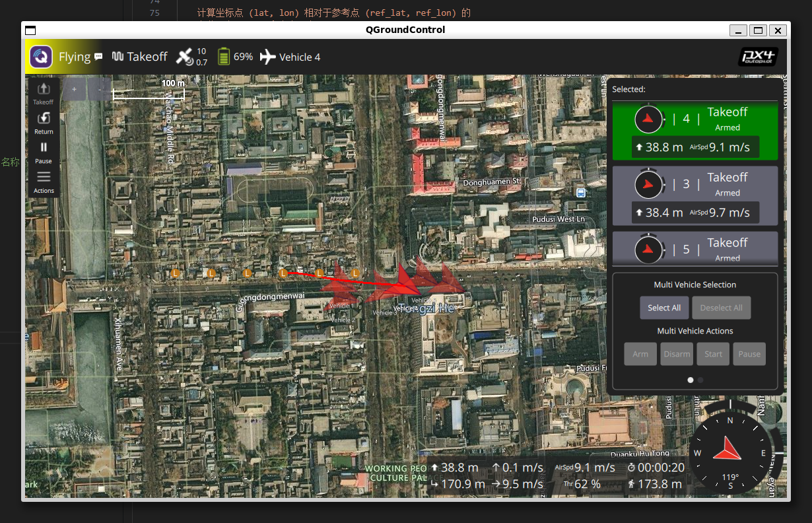
Task: Click the bottom telemetry AirSpd 9.1 m/s value
Action: click(x=585, y=468)
